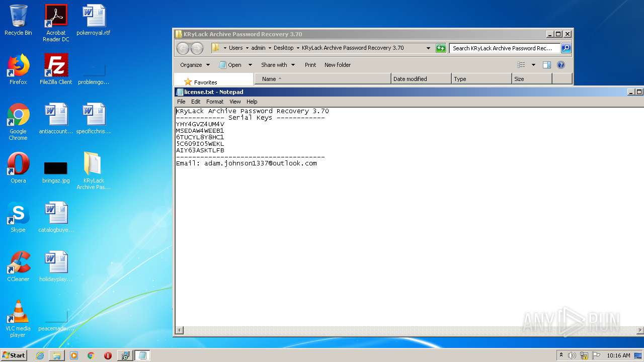Click Print in Explorer toolbar
644x362 pixels.
(310, 65)
